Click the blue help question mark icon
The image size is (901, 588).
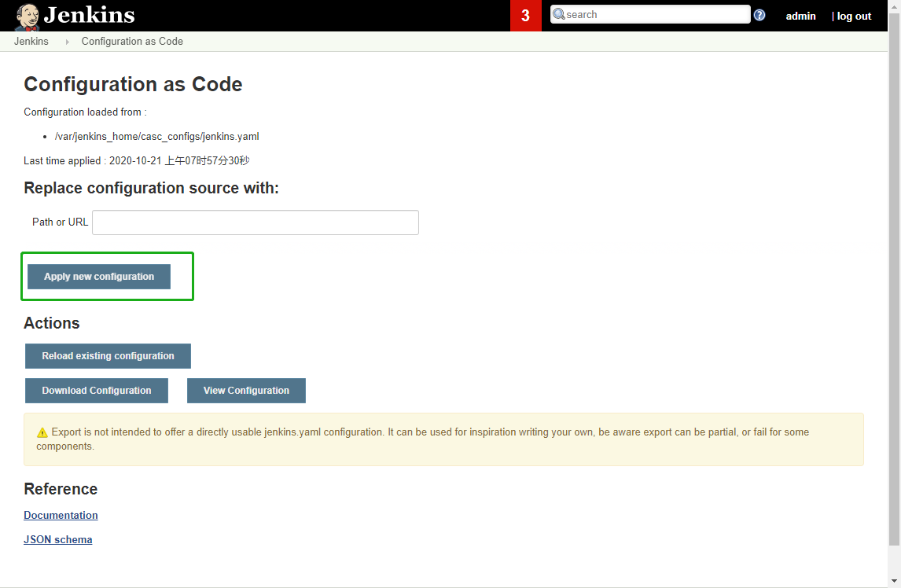759,14
